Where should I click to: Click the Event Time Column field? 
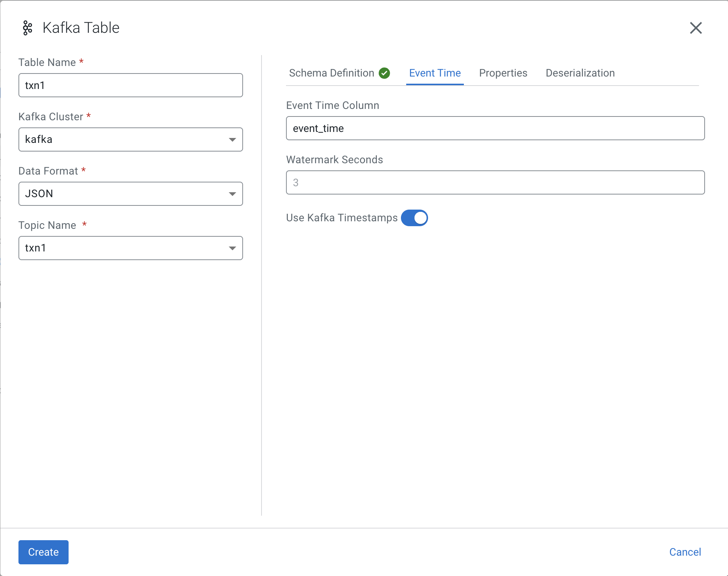[495, 128]
